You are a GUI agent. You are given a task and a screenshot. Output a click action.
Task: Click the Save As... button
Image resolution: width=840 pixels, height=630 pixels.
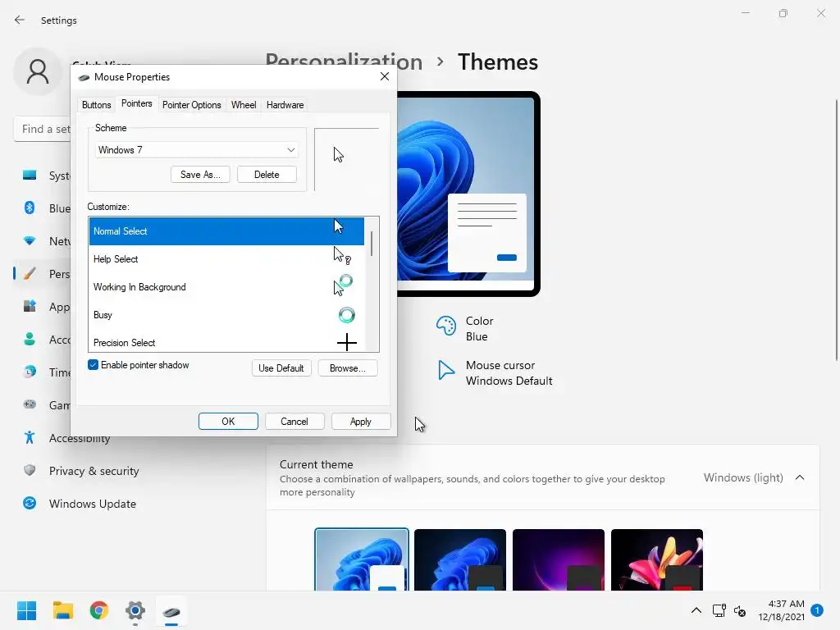200,175
